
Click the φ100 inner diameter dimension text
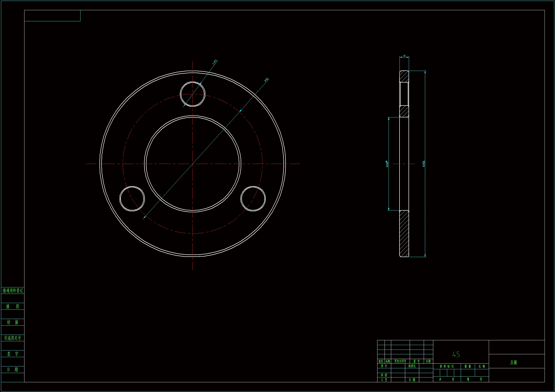pos(387,164)
